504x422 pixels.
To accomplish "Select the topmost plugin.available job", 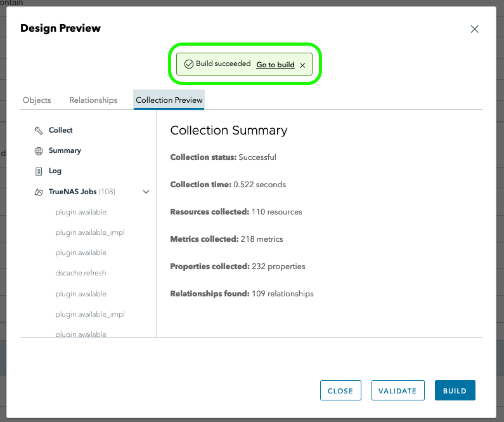I will point(81,212).
